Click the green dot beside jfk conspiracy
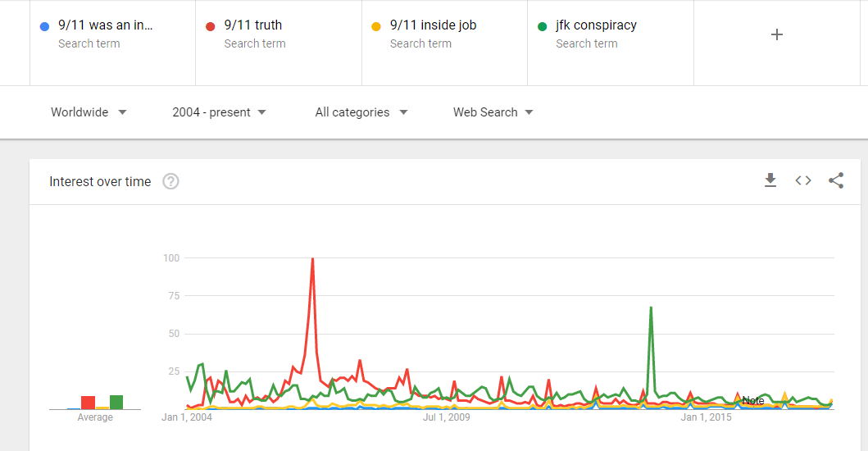This screenshot has height=451, width=868. (x=542, y=26)
